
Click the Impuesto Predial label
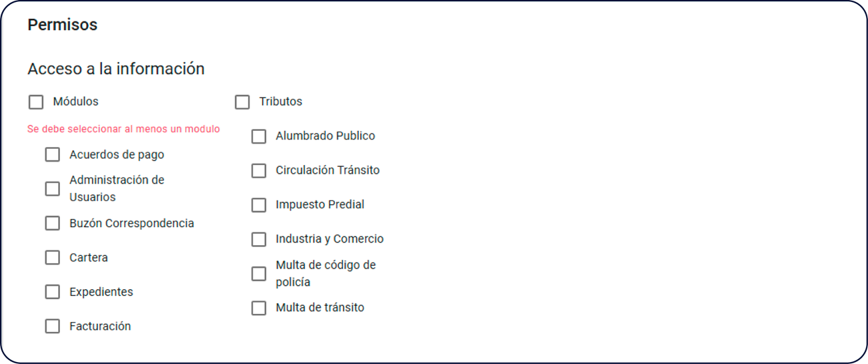(320, 204)
